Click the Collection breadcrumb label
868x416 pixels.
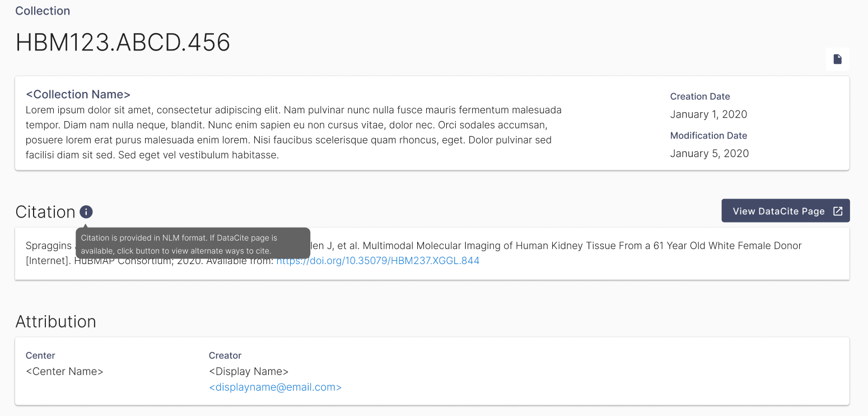(43, 10)
